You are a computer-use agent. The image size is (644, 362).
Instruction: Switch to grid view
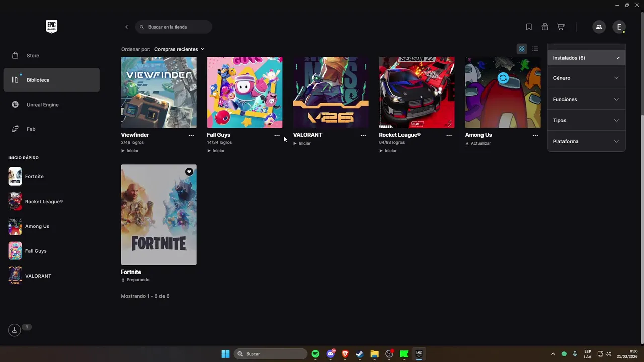tap(522, 49)
